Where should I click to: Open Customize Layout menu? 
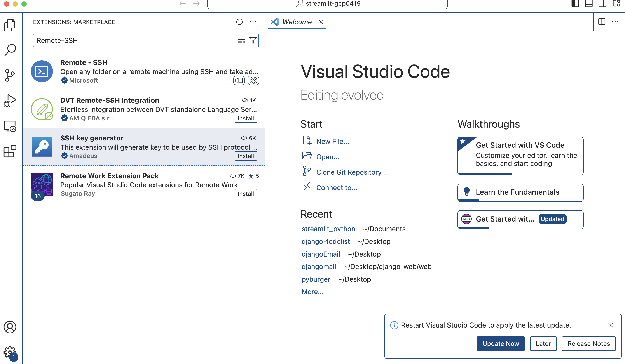(616, 3)
